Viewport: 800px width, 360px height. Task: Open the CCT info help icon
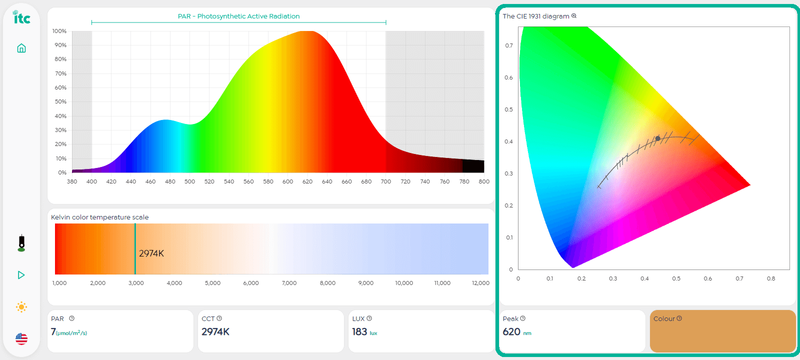[x=219, y=318]
